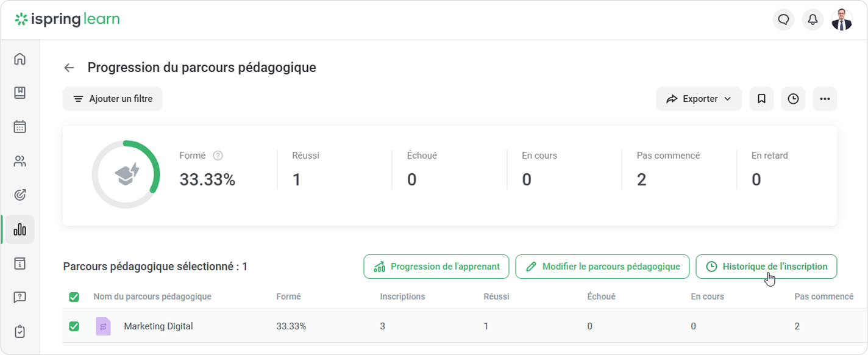Viewport: 868px width, 355px height.
Task: Click the bookmark icon next to Exporter
Action: tap(761, 99)
